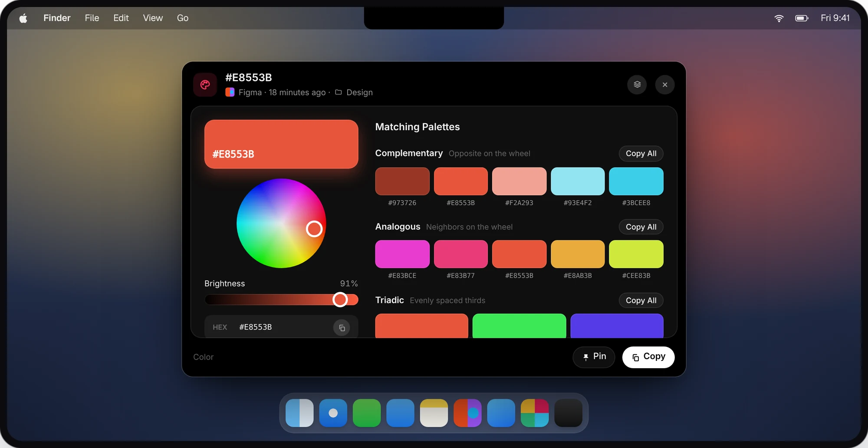Open the Finder-like split icon in dock

(299, 413)
